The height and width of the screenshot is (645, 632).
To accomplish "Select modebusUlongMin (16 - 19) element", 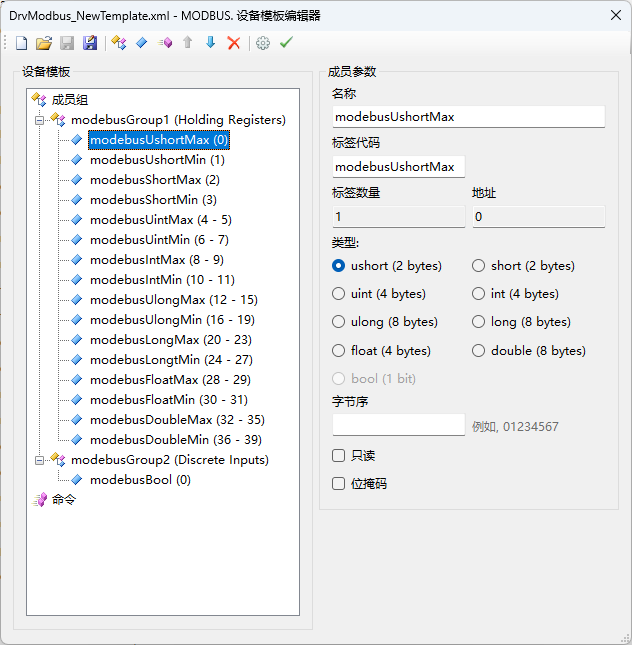I will pyautogui.click(x=172, y=320).
